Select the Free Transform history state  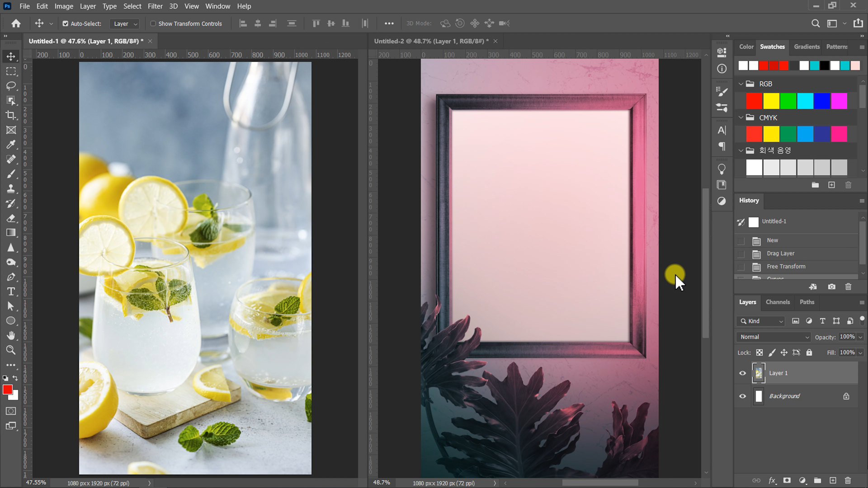(x=786, y=267)
